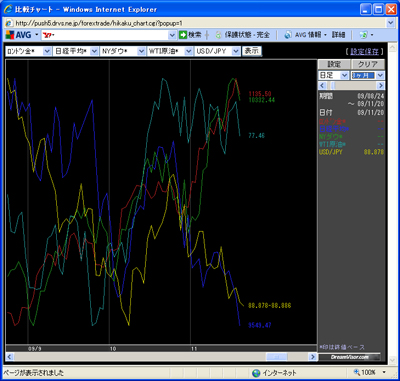Click the Internet Explorer logo in title bar

(x=9, y=9)
